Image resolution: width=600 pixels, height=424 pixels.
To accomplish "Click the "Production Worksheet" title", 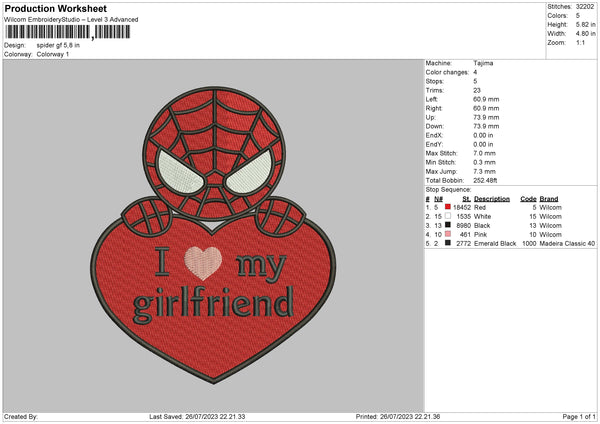I will click(55, 8).
